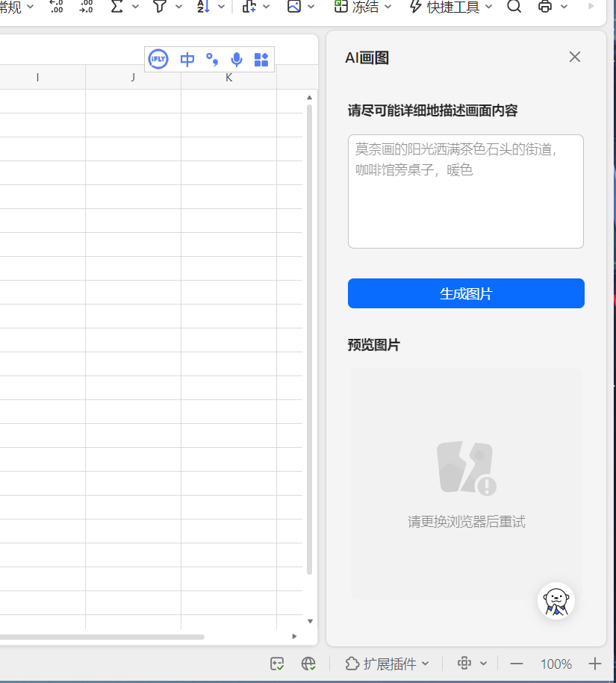Image resolution: width=616 pixels, height=683 pixels.
Task: Expand the 冻结 dropdown arrow
Action: (x=388, y=7)
